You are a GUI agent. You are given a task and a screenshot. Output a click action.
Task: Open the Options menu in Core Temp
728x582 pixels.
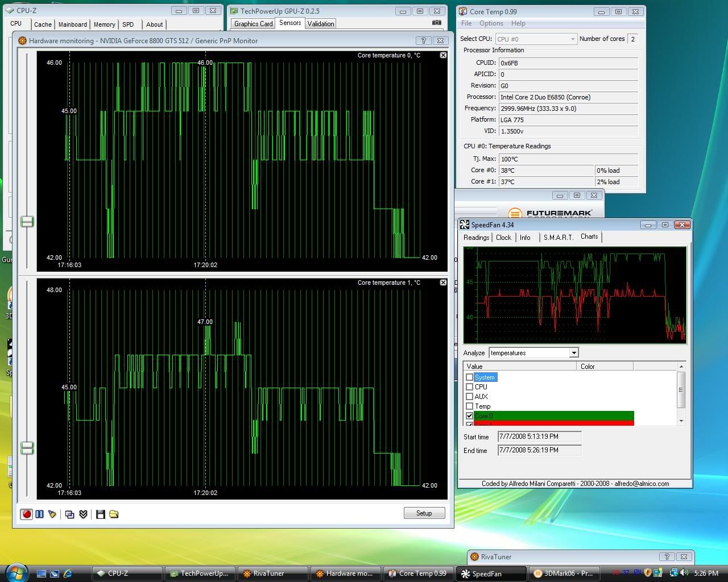[x=491, y=23]
